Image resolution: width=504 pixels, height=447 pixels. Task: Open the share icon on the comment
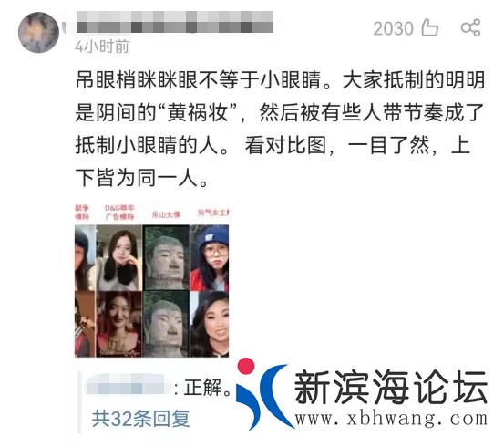point(470,27)
